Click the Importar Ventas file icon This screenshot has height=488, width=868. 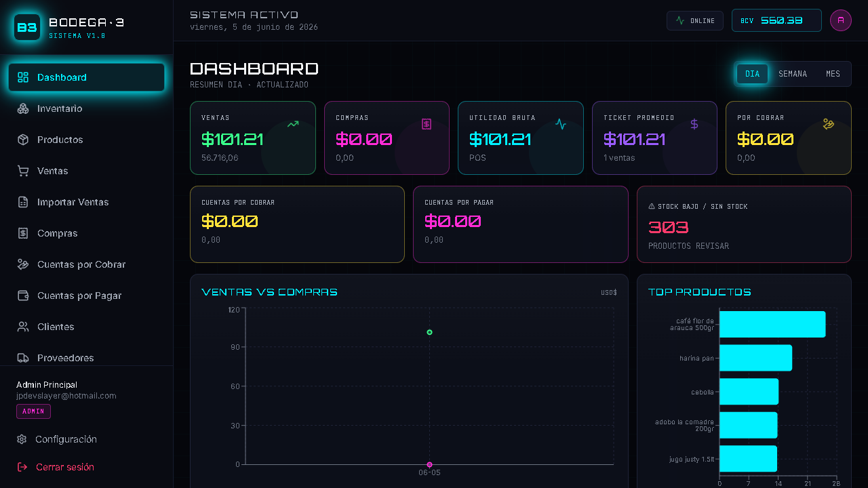click(x=23, y=202)
